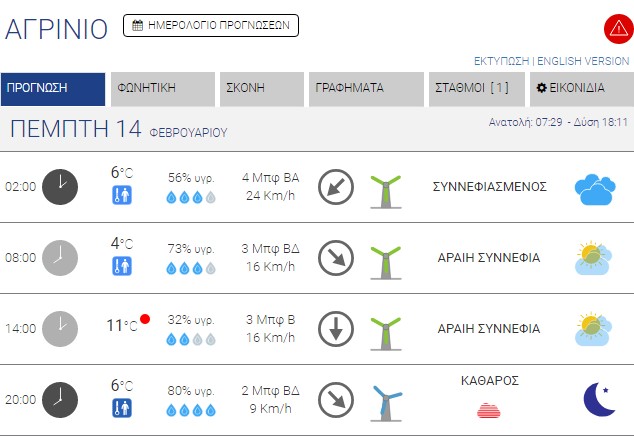Click the clear night moon icon at 20:00

[599, 399]
